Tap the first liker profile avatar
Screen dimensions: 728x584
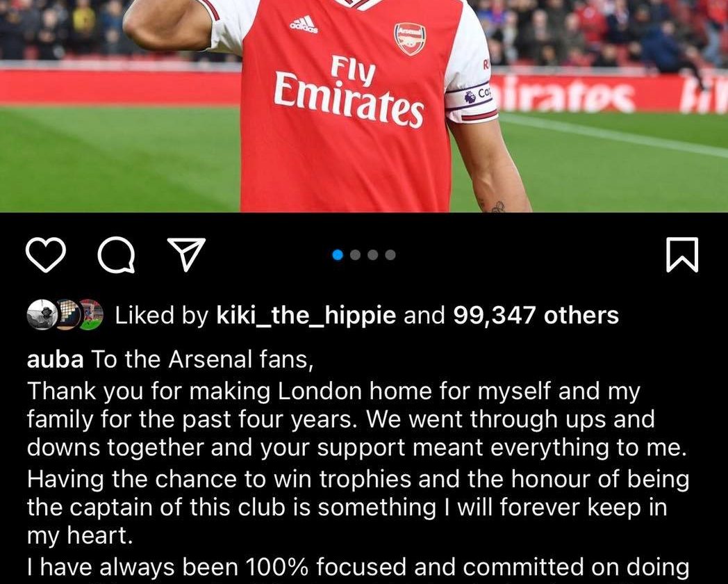coord(41,316)
